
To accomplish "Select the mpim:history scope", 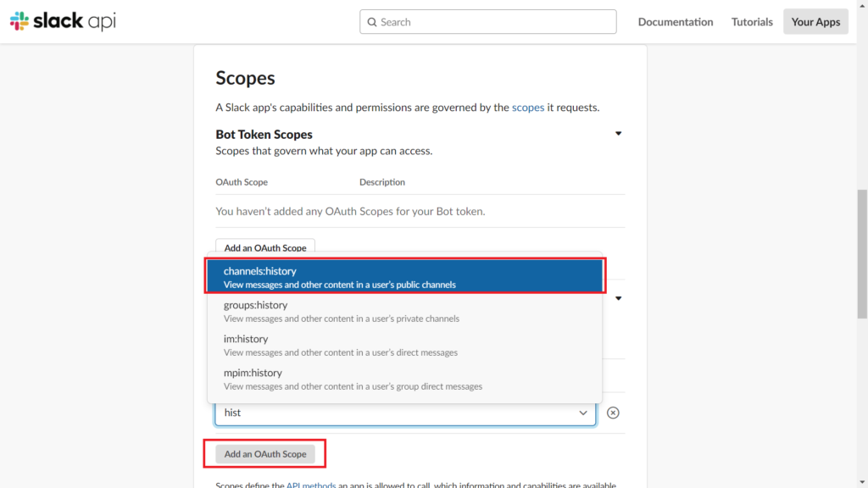I will coord(405,378).
